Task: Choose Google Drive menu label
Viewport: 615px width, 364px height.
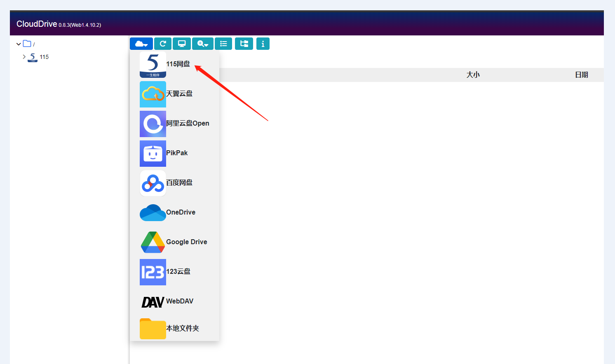Action: point(187,242)
